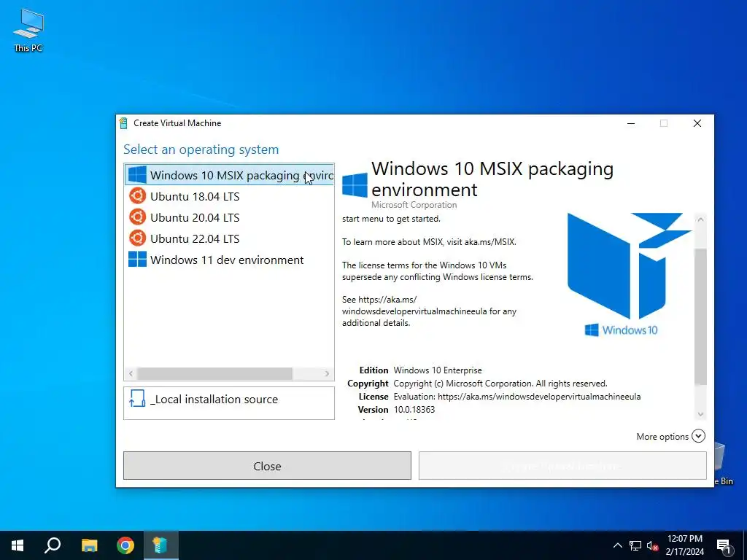The width and height of the screenshot is (747, 560).
Task: Click the description pane scroll up arrow
Action: 700,219
